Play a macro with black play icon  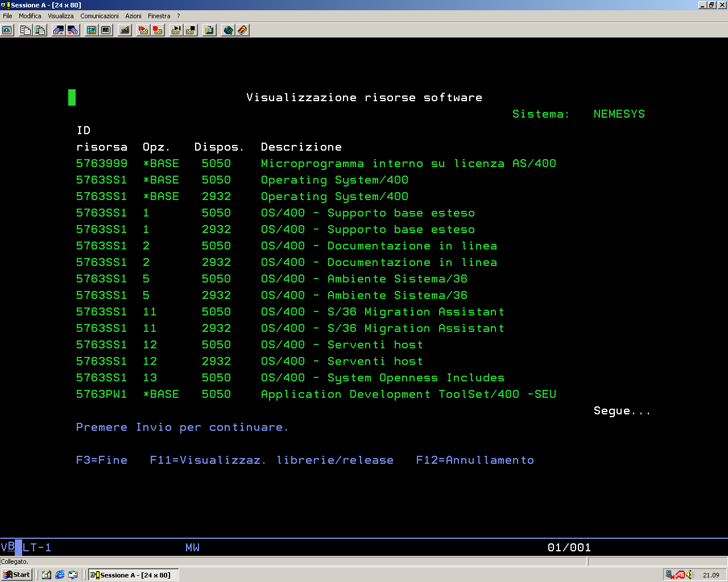pyautogui.click(x=176, y=30)
